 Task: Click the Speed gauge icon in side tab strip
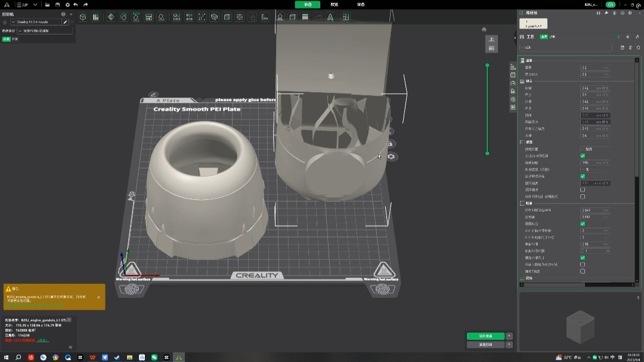(x=513, y=83)
